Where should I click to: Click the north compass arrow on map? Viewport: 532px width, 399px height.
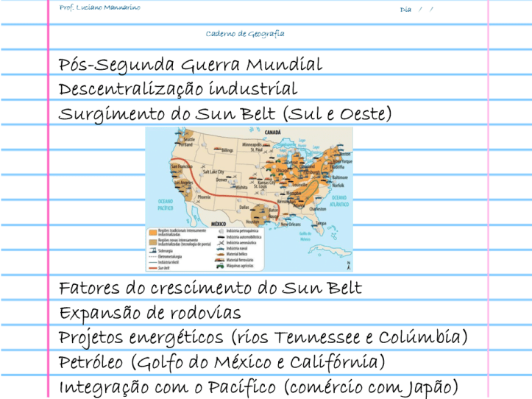[348, 264]
